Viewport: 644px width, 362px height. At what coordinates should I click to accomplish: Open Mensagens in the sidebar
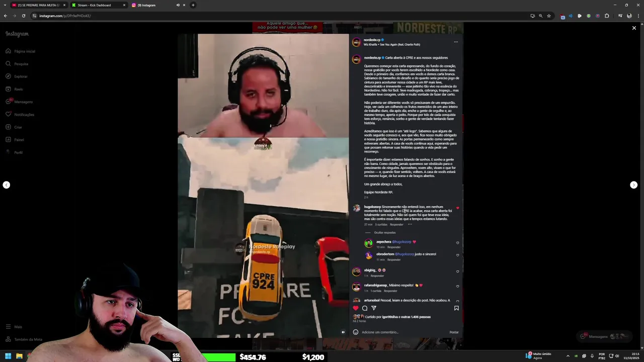[19, 102]
